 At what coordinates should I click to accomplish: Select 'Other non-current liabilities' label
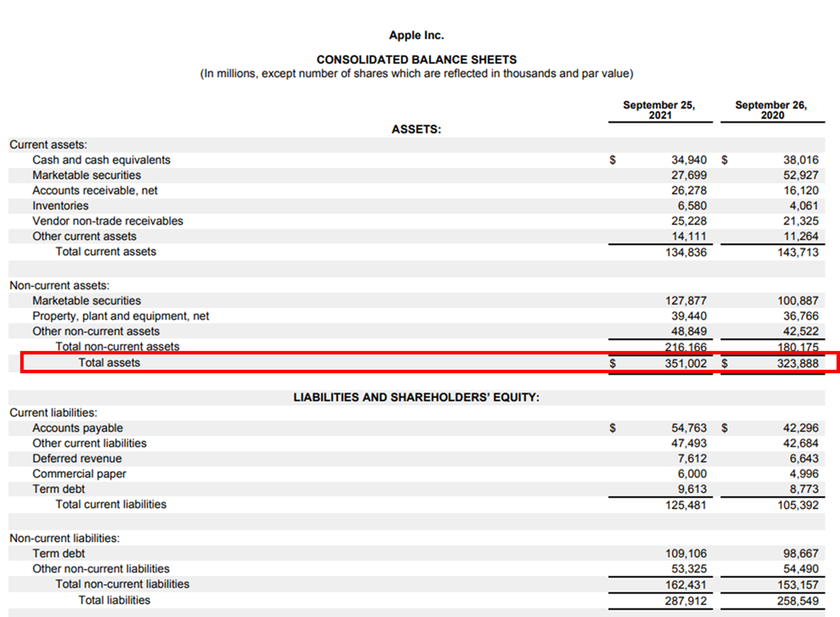[x=101, y=569]
